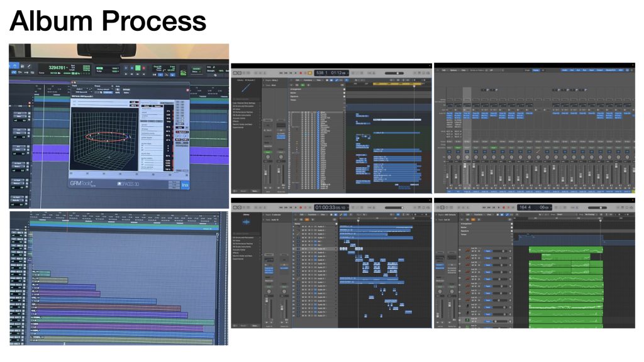Screen dimensions: 644x362
Task: Select Electric Guitar and Bass in the 538 1 library
Action: pos(244,123)
